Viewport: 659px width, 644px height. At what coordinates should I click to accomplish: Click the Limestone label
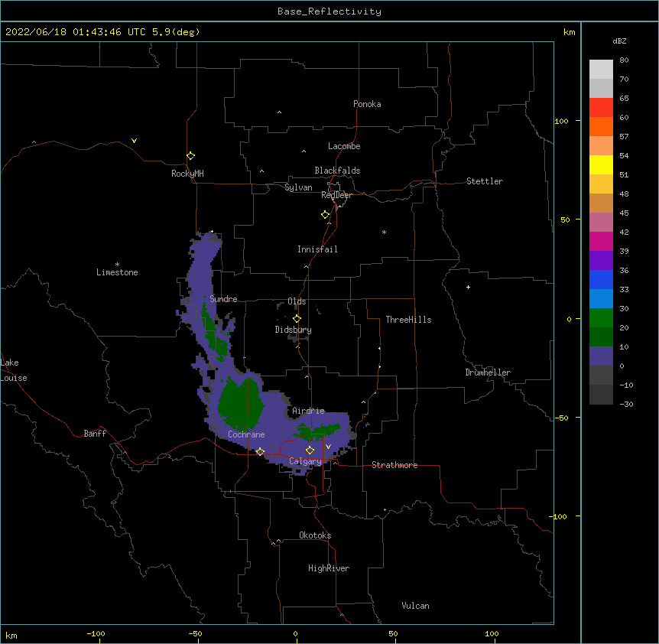(x=117, y=272)
